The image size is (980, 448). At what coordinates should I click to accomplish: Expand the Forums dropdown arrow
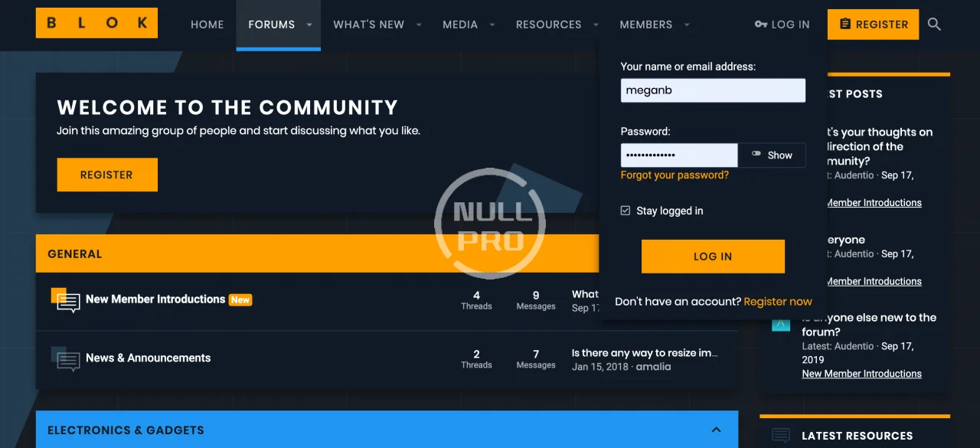click(x=309, y=25)
